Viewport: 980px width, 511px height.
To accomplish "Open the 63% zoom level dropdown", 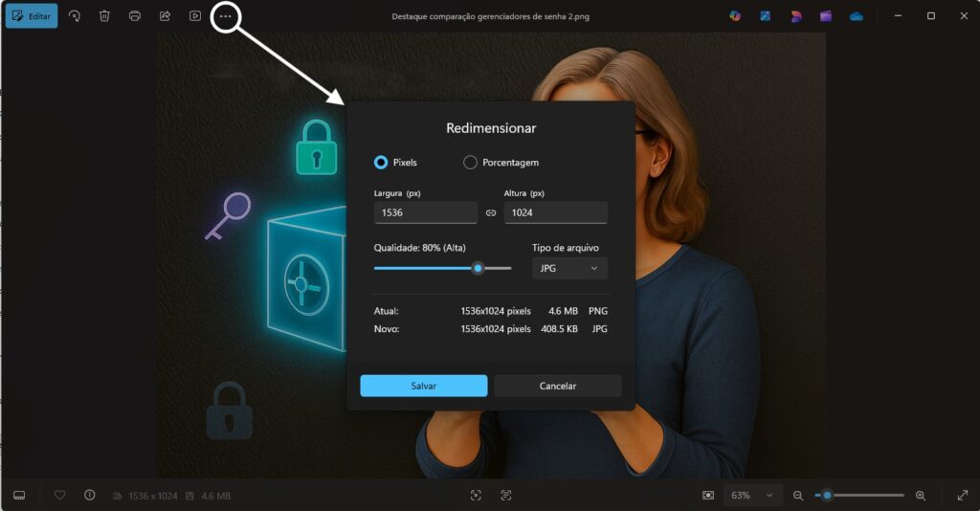I will click(752, 496).
